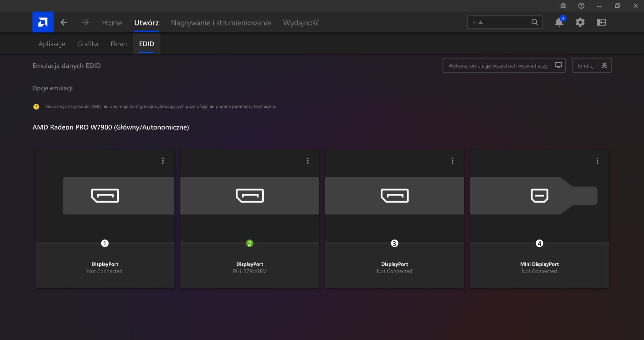Viewport: 644px width, 340px height.
Task: Click the Opcje emulacji heading
Action: click(x=53, y=88)
